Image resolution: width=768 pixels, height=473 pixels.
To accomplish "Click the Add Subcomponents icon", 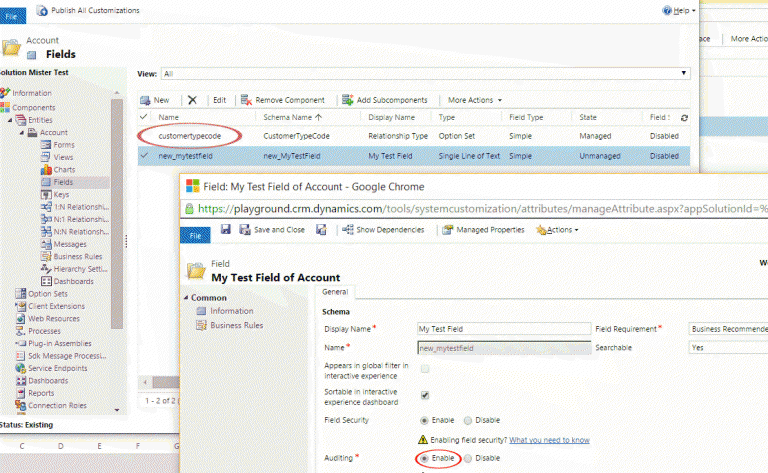I will pos(347,100).
